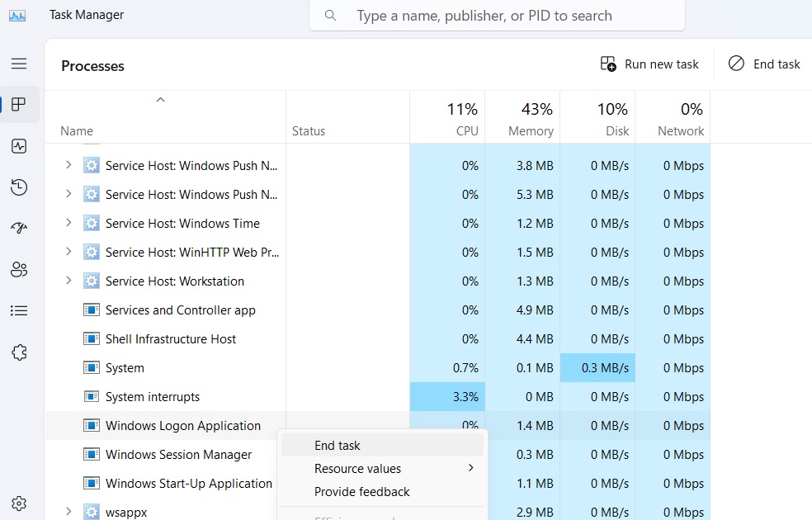This screenshot has height=520, width=812.
Task: Expand the wsappx process group
Action: pyautogui.click(x=68, y=511)
